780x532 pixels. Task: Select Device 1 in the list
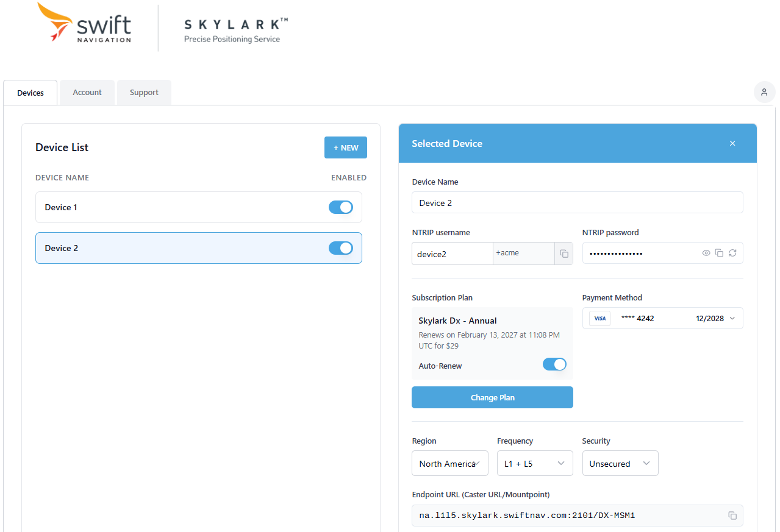click(199, 207)
